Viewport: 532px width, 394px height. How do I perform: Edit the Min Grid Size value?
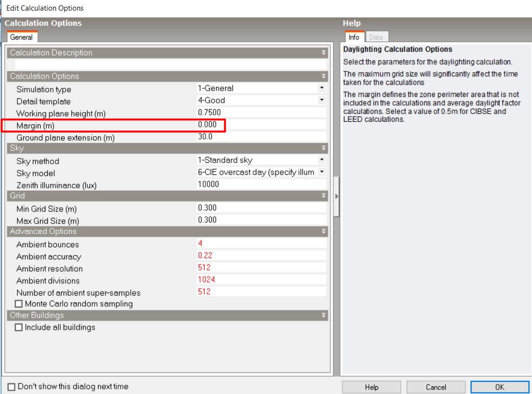[261, 208]
